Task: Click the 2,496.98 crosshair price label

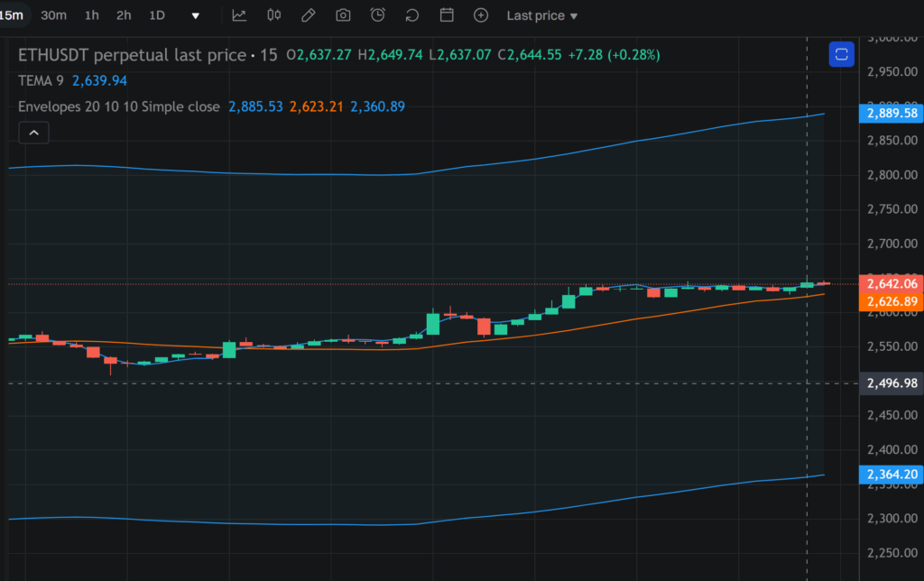Action: 891,383
